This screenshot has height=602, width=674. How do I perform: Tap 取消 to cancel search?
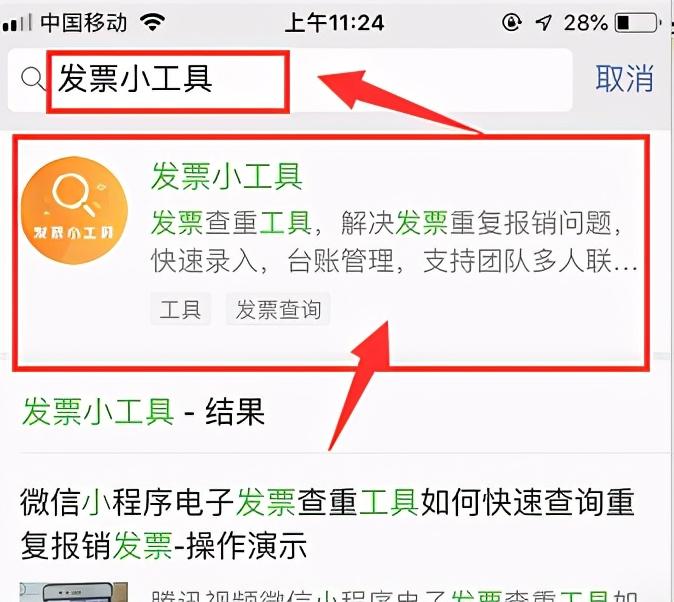(x=625, y=79)
